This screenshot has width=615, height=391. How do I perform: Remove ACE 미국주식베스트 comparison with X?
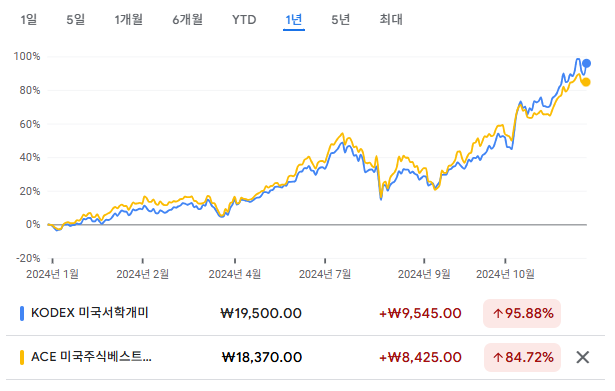pyautogui.click(x=582, y=357)
